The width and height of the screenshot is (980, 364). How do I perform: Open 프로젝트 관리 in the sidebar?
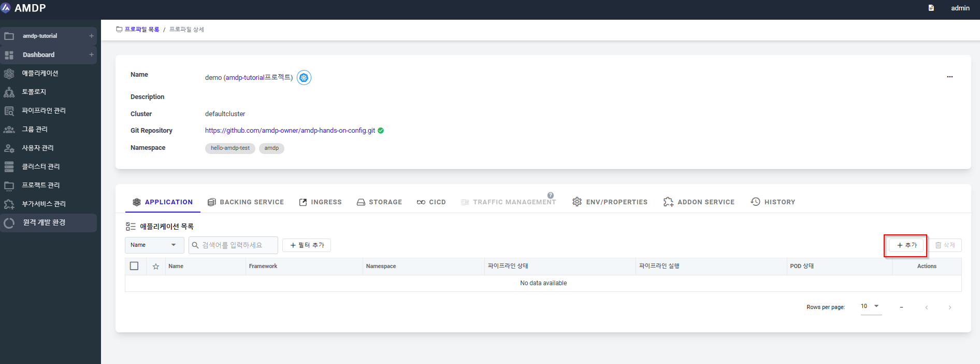[x=40, y=185]
